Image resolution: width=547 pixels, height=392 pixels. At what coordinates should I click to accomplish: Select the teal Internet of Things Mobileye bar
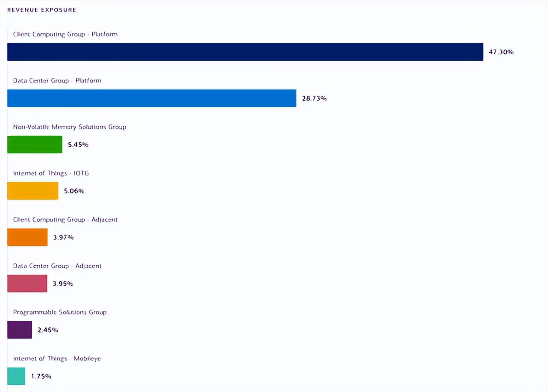pos(16,376)
